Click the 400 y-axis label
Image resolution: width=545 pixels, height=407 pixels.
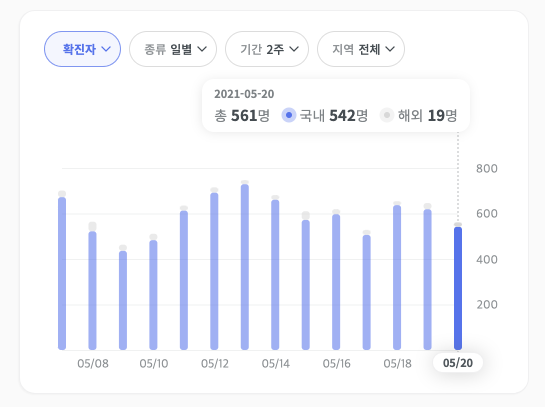487,259
